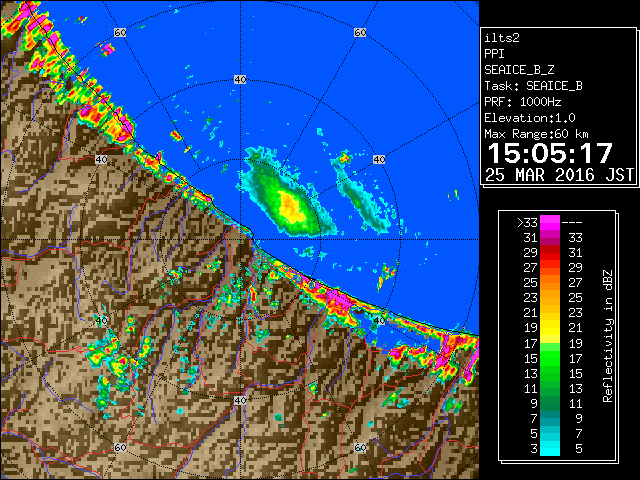The height and width of the screenshot is (480, 640).
Task: Select the 'PPI' scan type text
Action: [494, 54]
